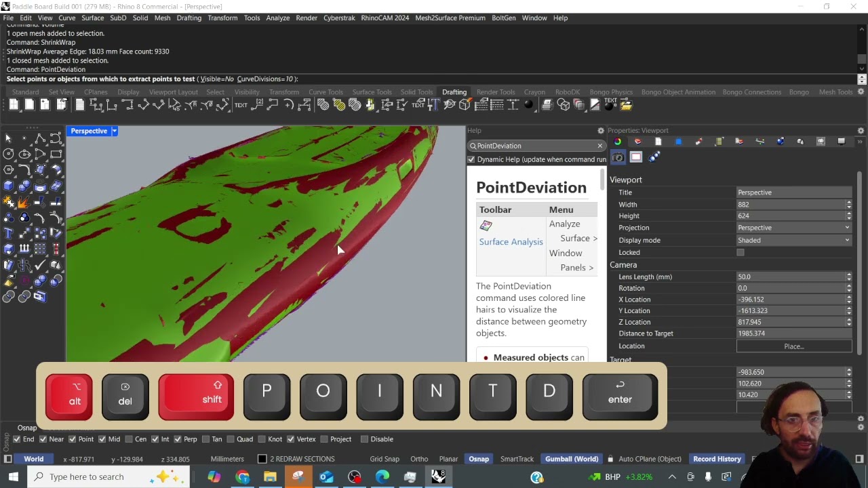
Task: Open the Surface Analysis help link
Action: 511,242
